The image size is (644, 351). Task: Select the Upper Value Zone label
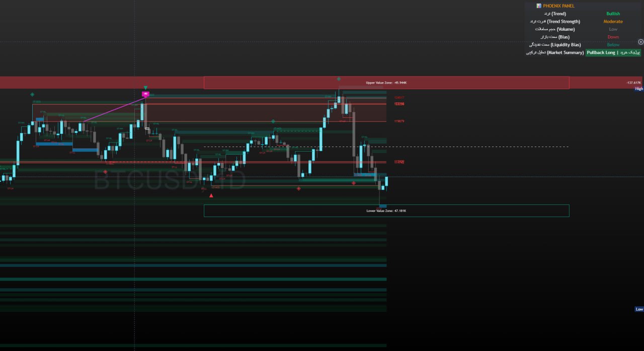386,83
